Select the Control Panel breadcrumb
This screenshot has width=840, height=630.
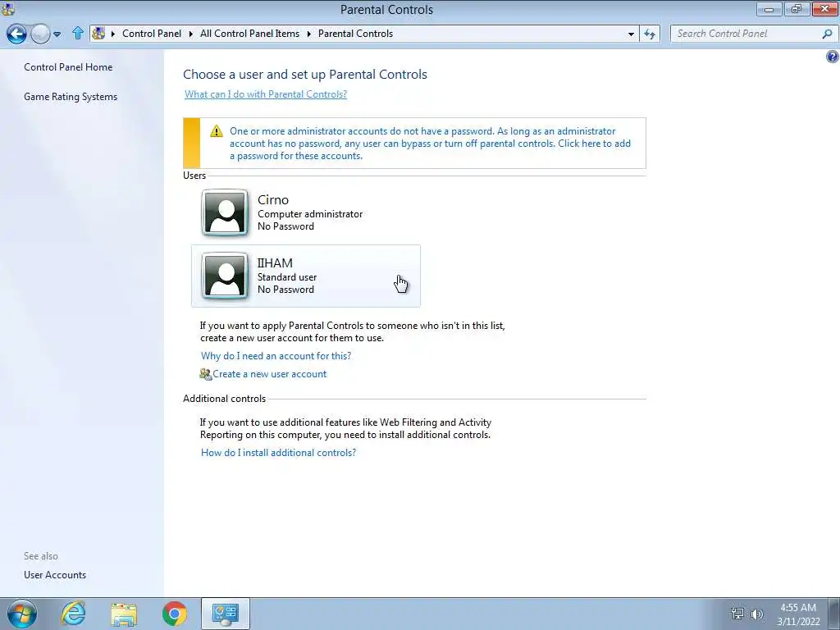tap(152, 33)
